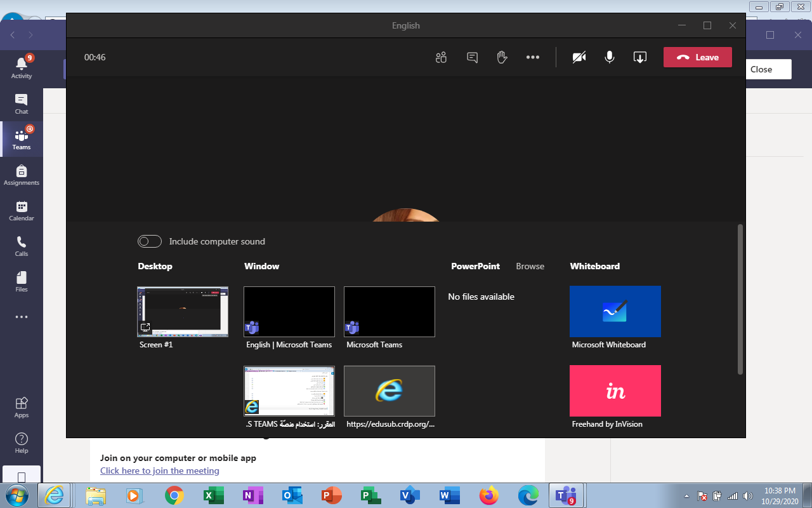Open volume control in system tray
This screenshot has height=508, width=812.
pyautogui.click(x=749, y=496)
